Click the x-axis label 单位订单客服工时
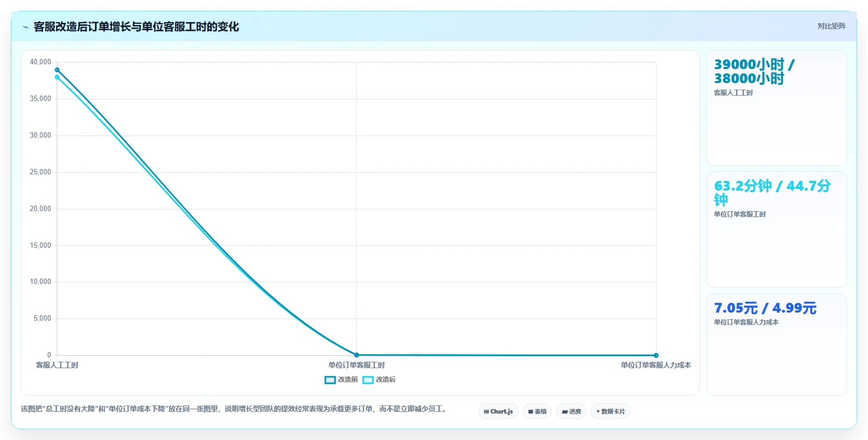This screenshot has width=868, height=440. pos(357,365)
